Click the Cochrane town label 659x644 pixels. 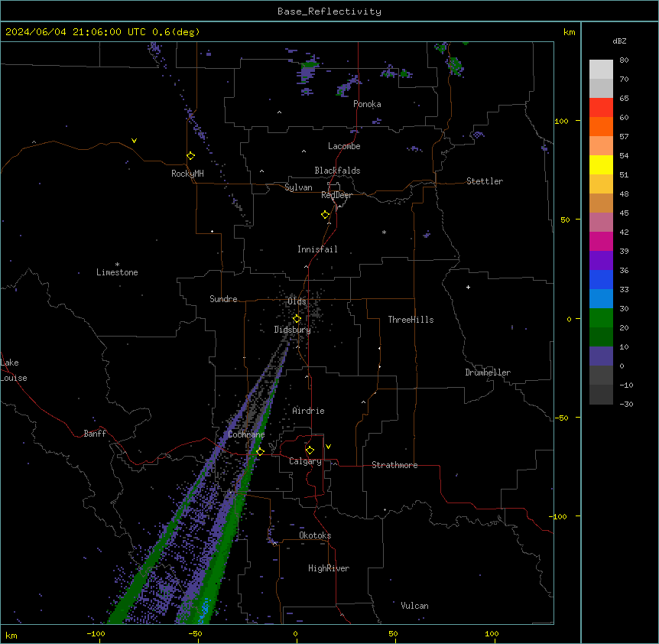coord(246,434)
